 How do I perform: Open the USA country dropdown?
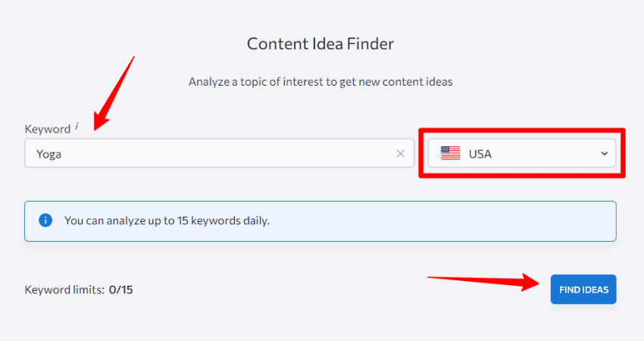pos(521,153)
